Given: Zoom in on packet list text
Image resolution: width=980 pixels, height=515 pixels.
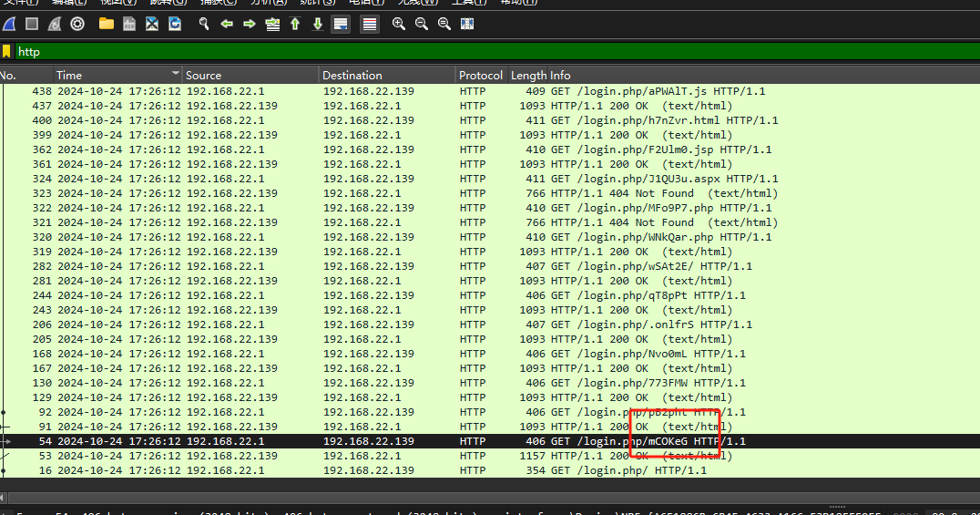Looking at the screenshot, I should (x=398, y=24).
